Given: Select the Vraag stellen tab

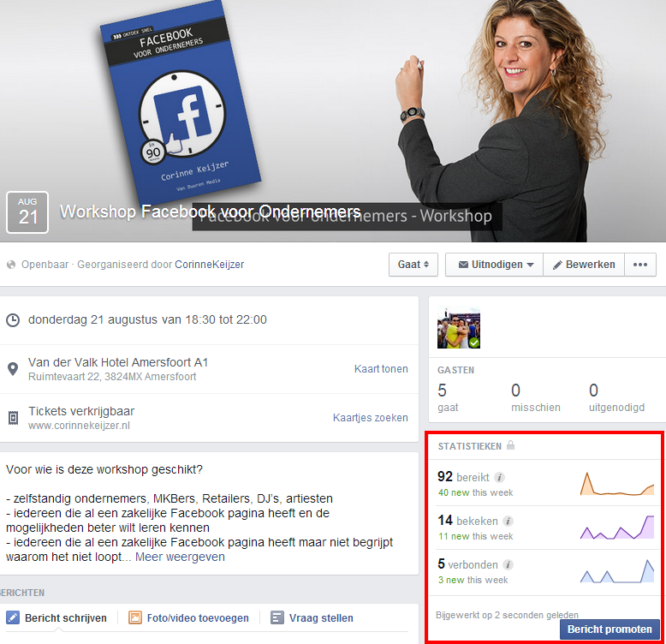Looking at the screenshot, I should pos(312,617).
